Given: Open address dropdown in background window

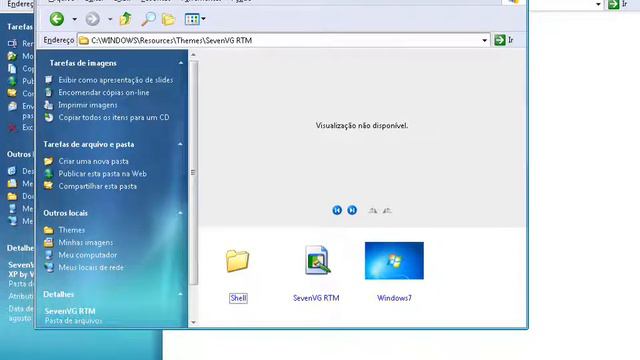Looking at the screenshot, I should 598,4.
